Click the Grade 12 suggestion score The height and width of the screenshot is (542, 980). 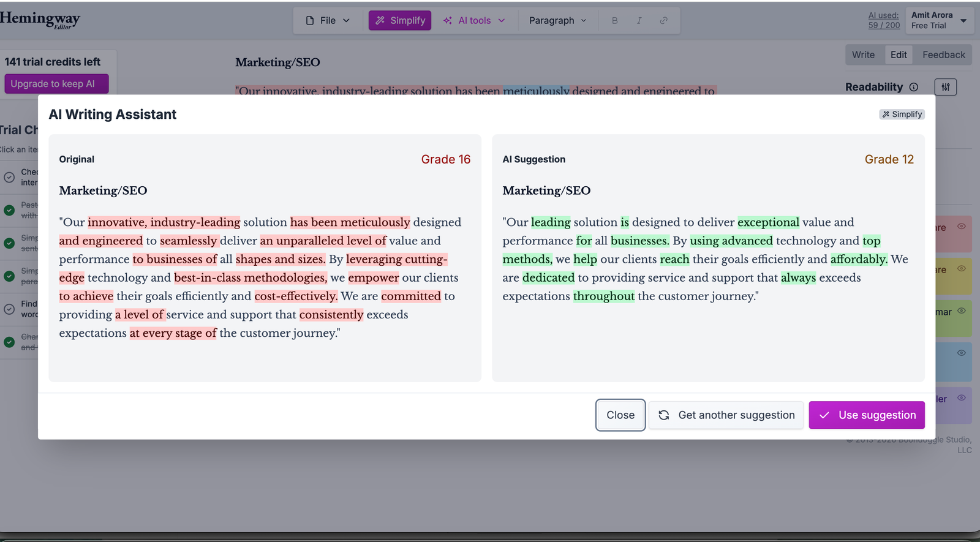click(889, 159)
